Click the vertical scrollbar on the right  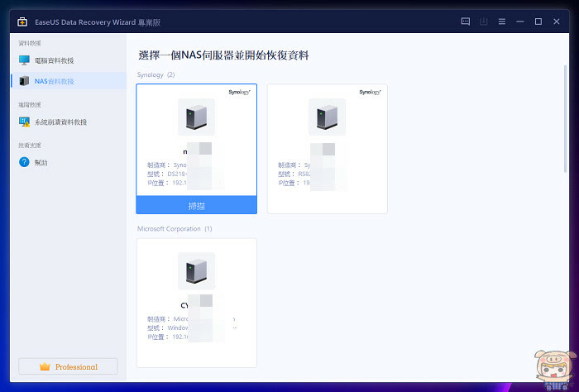[565, 118]
